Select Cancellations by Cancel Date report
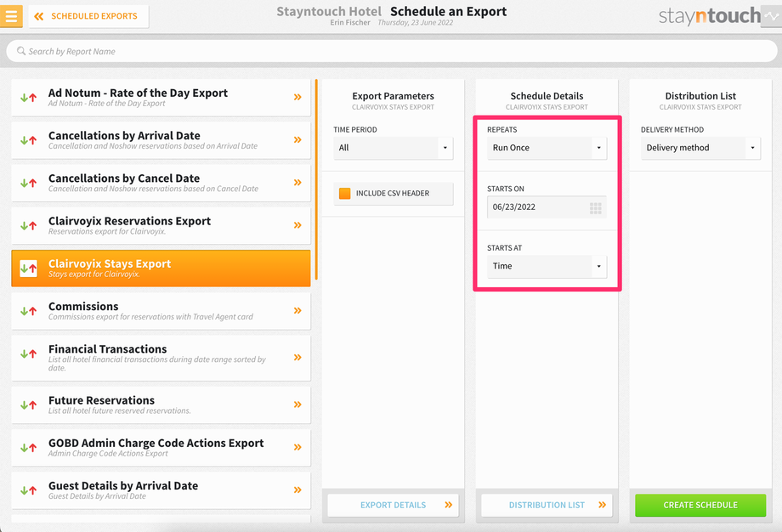The image size is (782, 532). [x=161, y=183]
